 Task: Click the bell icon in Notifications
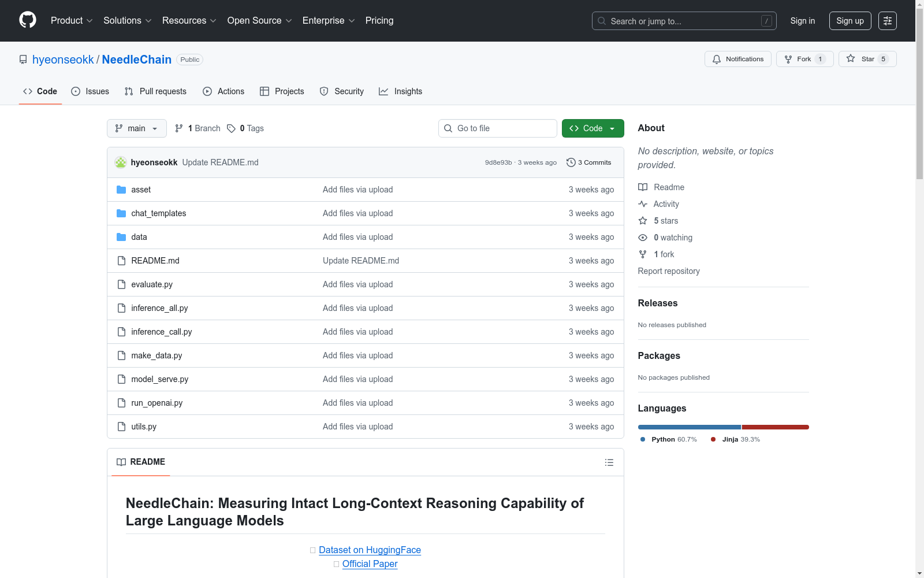717,59
